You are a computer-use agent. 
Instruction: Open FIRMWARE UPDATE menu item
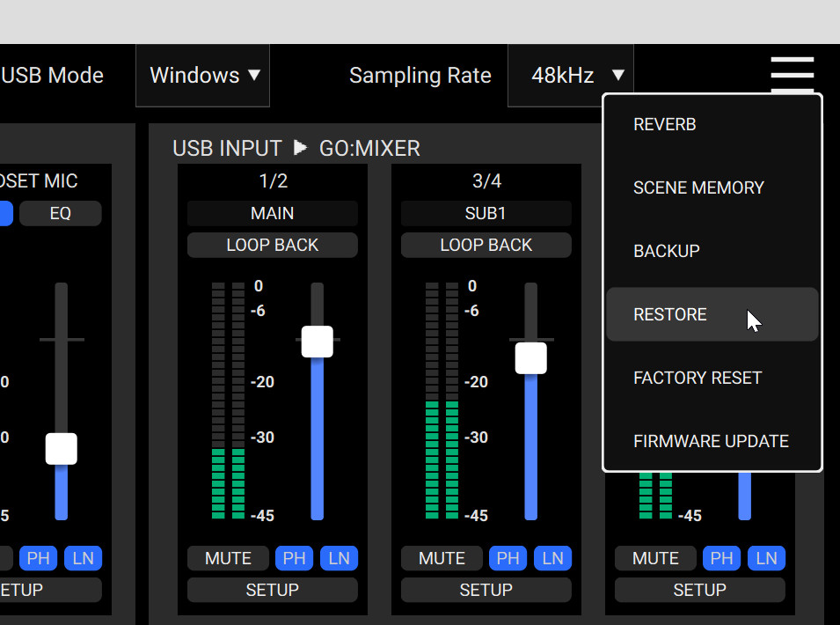pos(711,442)
